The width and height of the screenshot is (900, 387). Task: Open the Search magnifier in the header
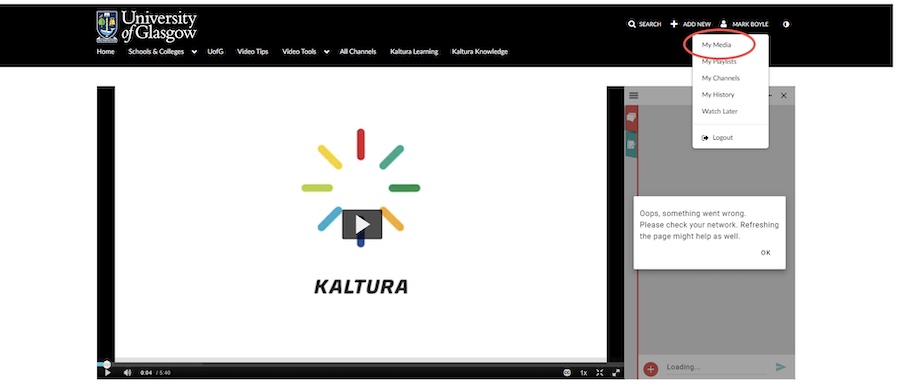pos(644,24)
